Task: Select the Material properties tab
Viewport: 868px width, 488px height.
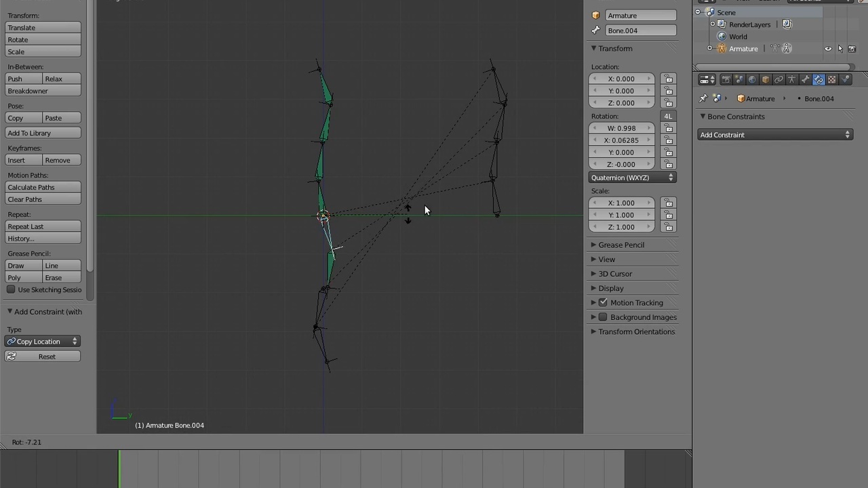Action: click(831, 79)
